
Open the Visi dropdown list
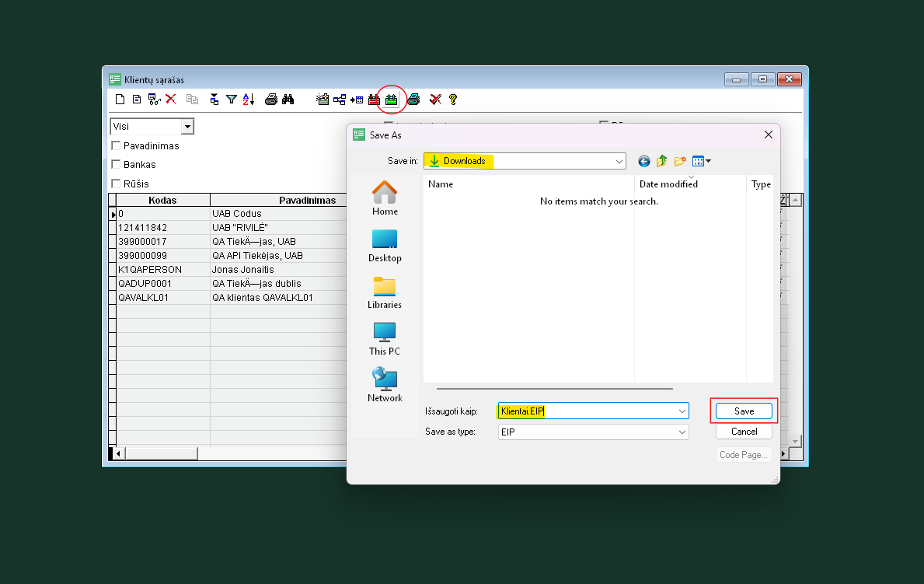(x=187, y=126)
